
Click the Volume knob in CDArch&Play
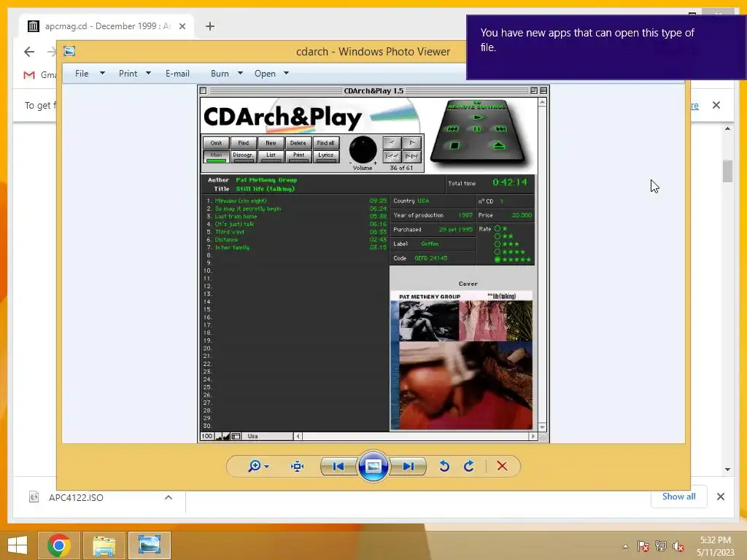point(363,150)
